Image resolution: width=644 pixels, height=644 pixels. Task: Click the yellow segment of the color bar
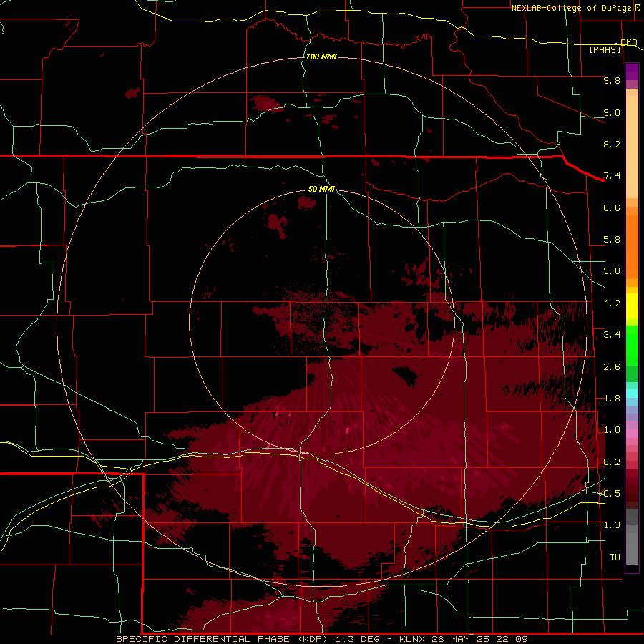coord(632,306)
